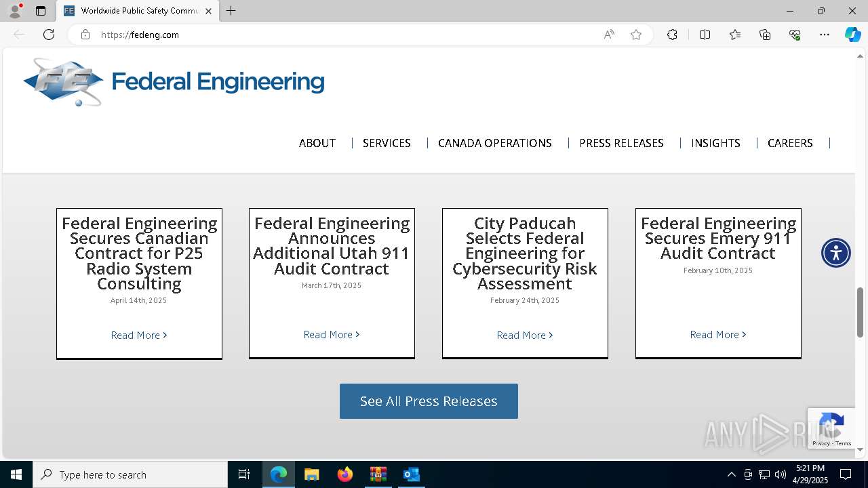
Task: Click the scrollbar up arrow
Action: point(861,57)
